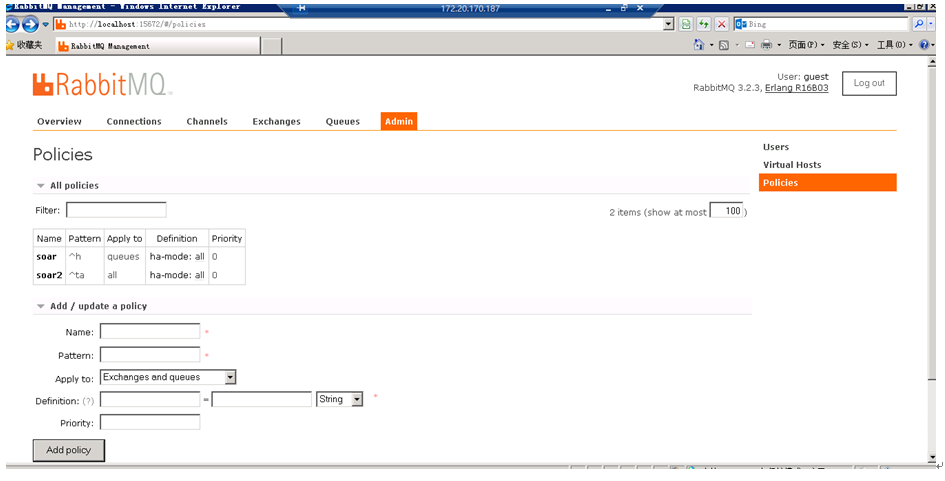Click the Bing search box
The width and height of the screenshot is (945, 481).
click(x=821, y=24)
